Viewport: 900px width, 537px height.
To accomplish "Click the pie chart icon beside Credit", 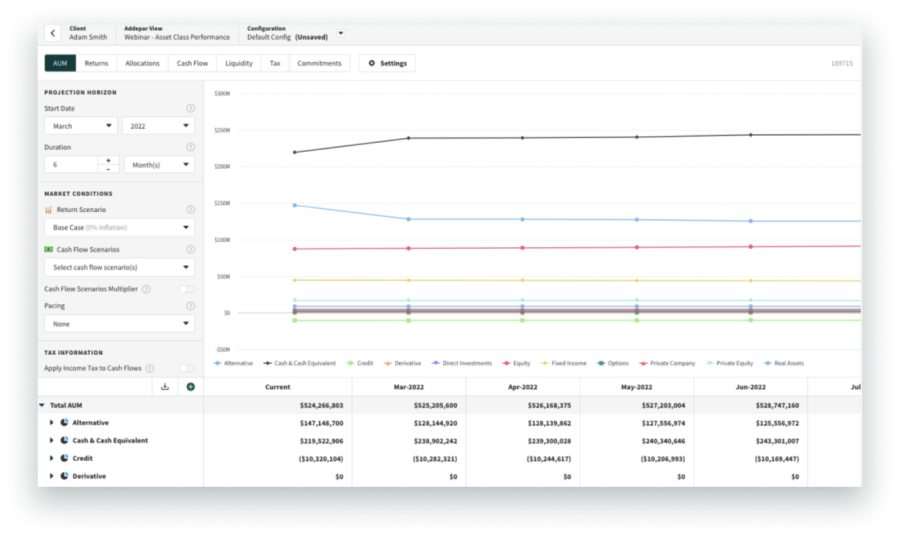I will 64,458.
